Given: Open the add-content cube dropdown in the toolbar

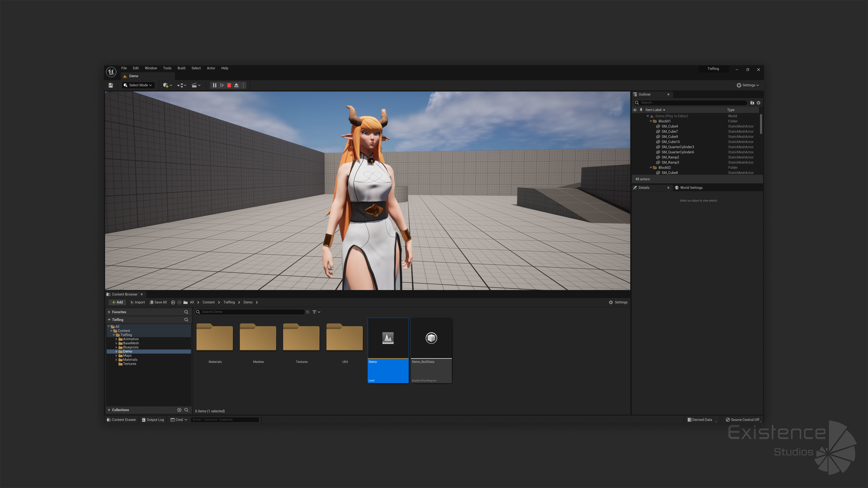Looking at the screenshot, I should (x=167, y=85).
